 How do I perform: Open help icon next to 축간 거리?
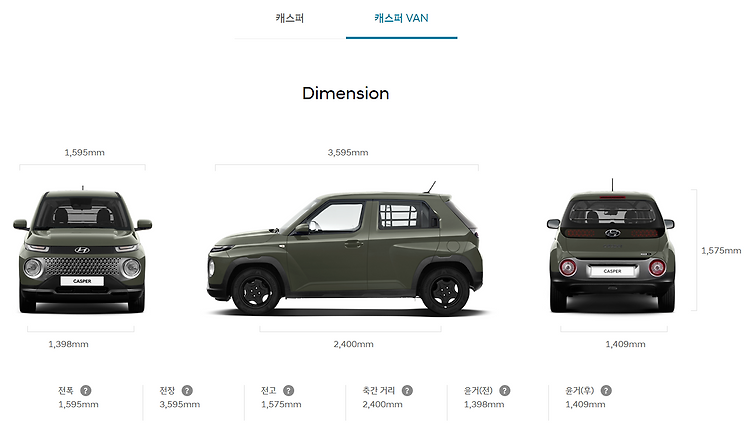(407, 391)
